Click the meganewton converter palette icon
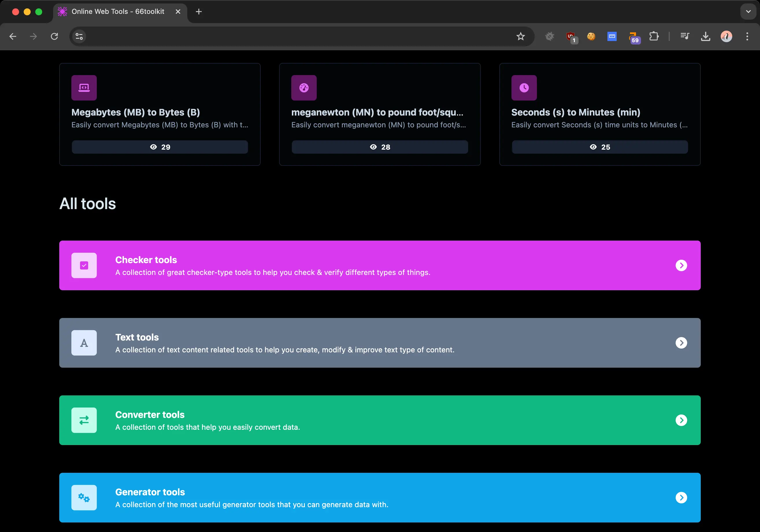The width and height of the screenshot is (760, 532). pos(303,87)
